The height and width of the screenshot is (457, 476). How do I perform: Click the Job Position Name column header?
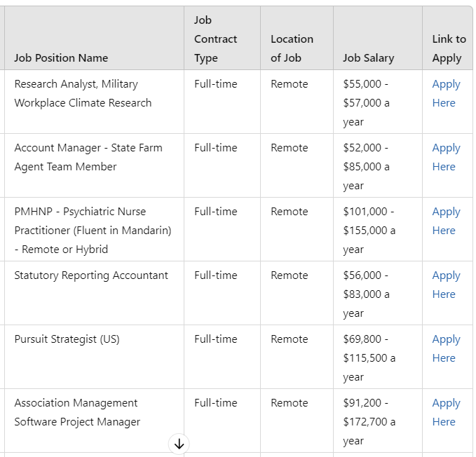[x=61, y=58]
